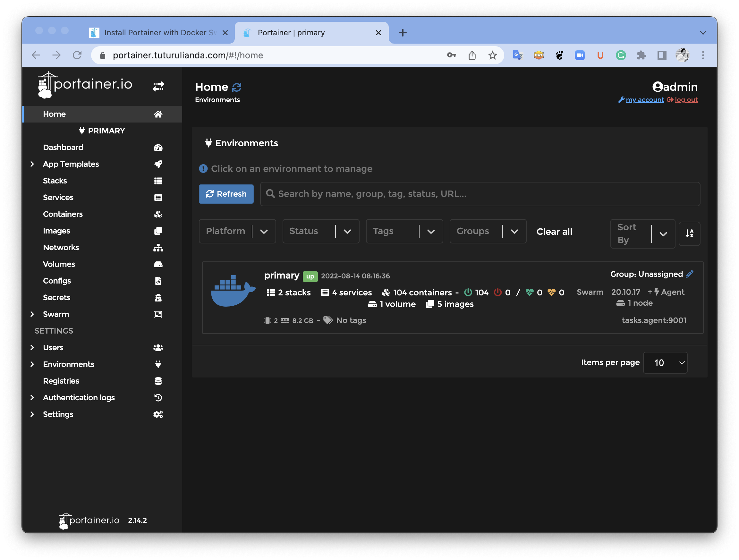The width and height of the screenshot is (739, 560).
Task: Click the '1 volume' text
Action: [x=397, y=304]
